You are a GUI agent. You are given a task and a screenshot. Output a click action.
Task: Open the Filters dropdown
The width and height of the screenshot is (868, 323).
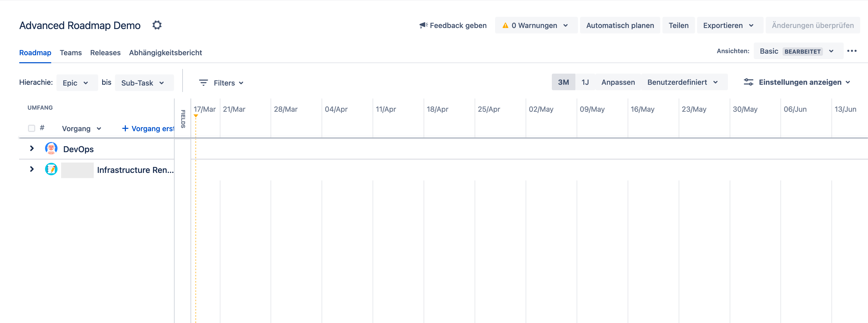click(221, 83)
